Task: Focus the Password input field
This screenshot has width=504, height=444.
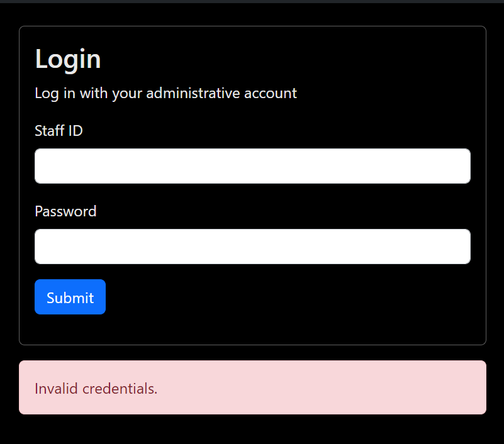Action: tap(252, 247)
